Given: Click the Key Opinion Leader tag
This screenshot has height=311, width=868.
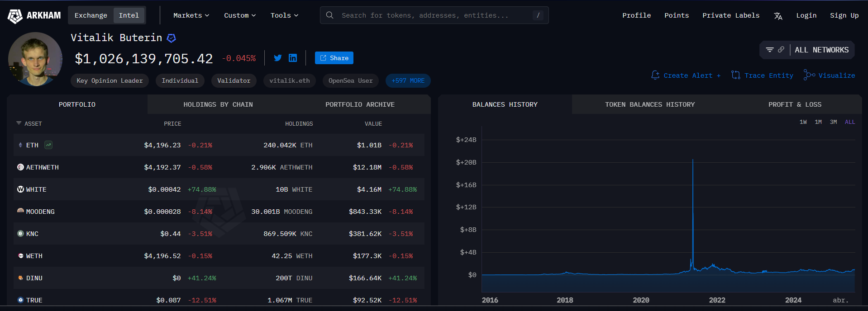Looking at the screenshot, I should pos(110,80).
